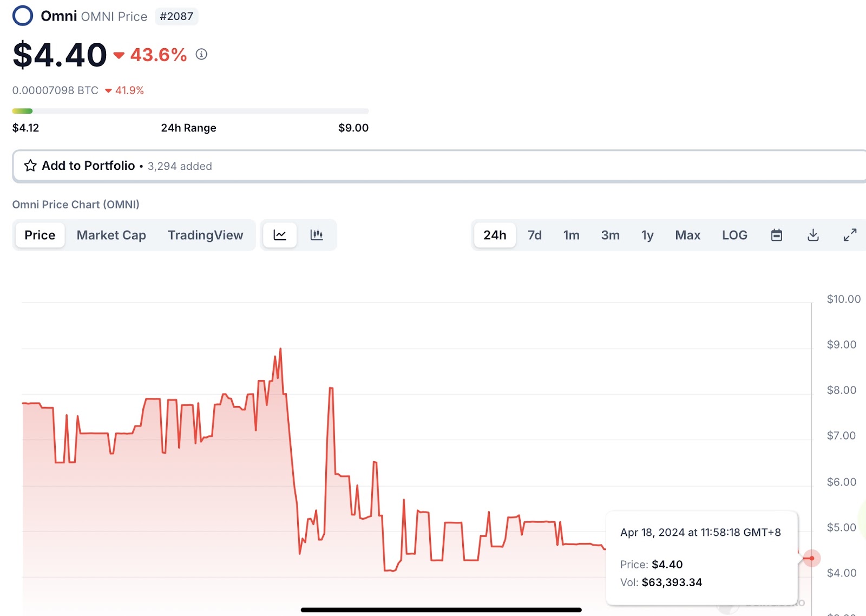
Task: Click Add to Portfolio
Action: (88, 166)
